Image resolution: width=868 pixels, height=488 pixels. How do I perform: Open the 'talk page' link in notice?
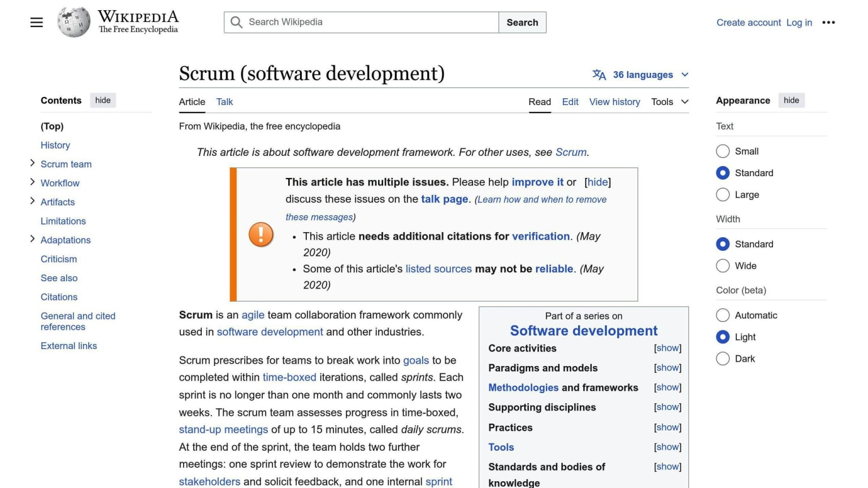[445, 199]
